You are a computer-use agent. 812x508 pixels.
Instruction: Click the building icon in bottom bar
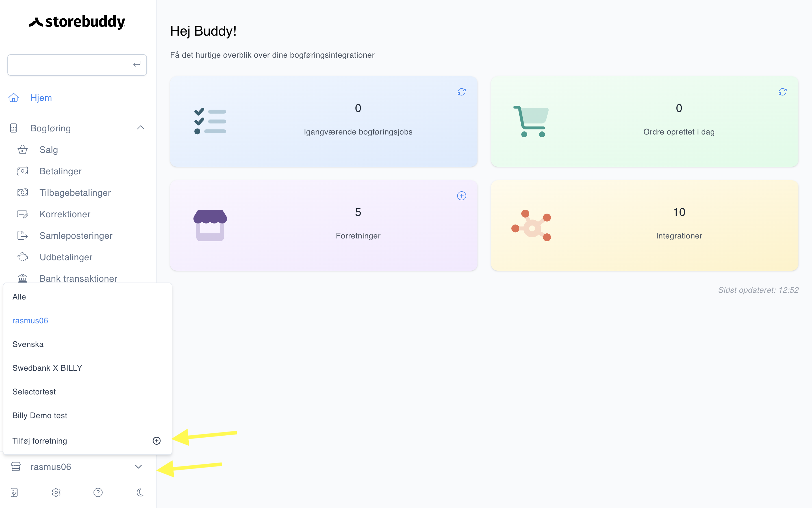click(14, 492)
